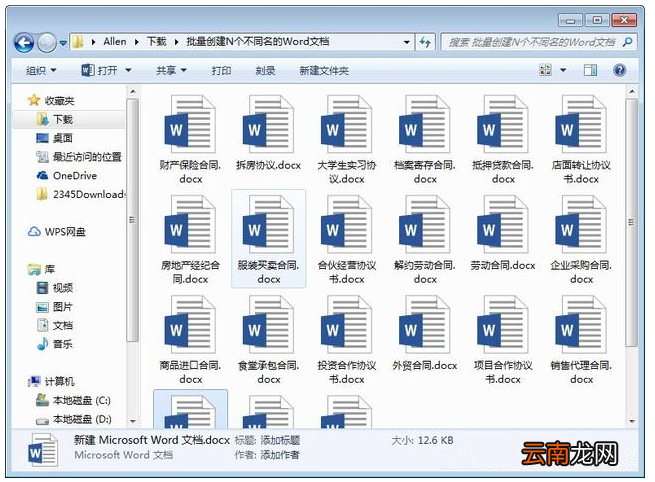The width and height of the screenshot is (655, 482).
Task: Select 项目合作协议书.docx file icon
Action: coord(503,325)
